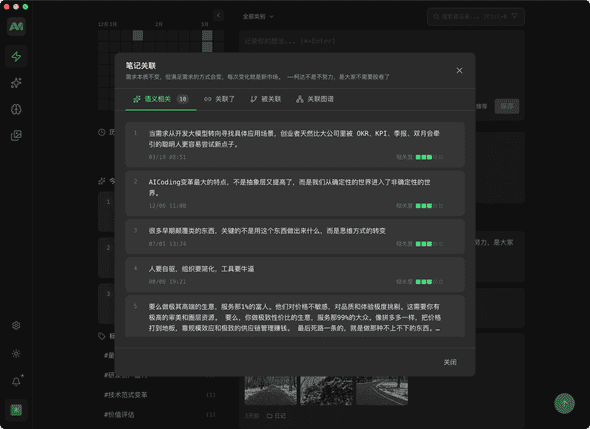This screenshot has width=590, height=429.
Task: Open the filter funnel in search box
Action: point(514,16)
